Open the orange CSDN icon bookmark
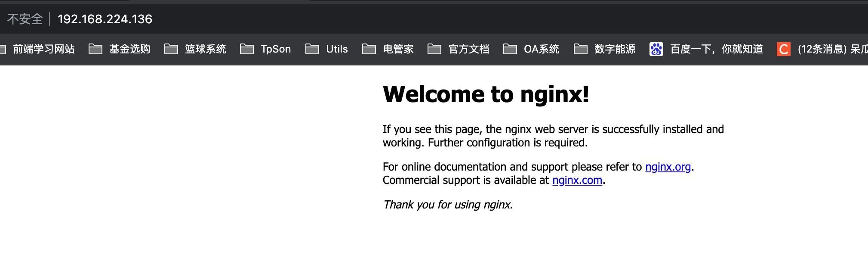868x255 pixels. (783, 49)
